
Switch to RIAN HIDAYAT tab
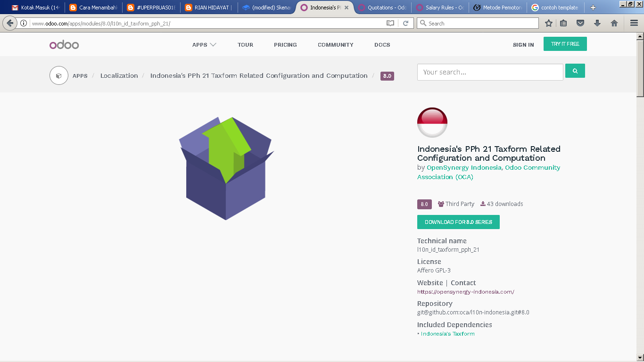coord(209,8)
